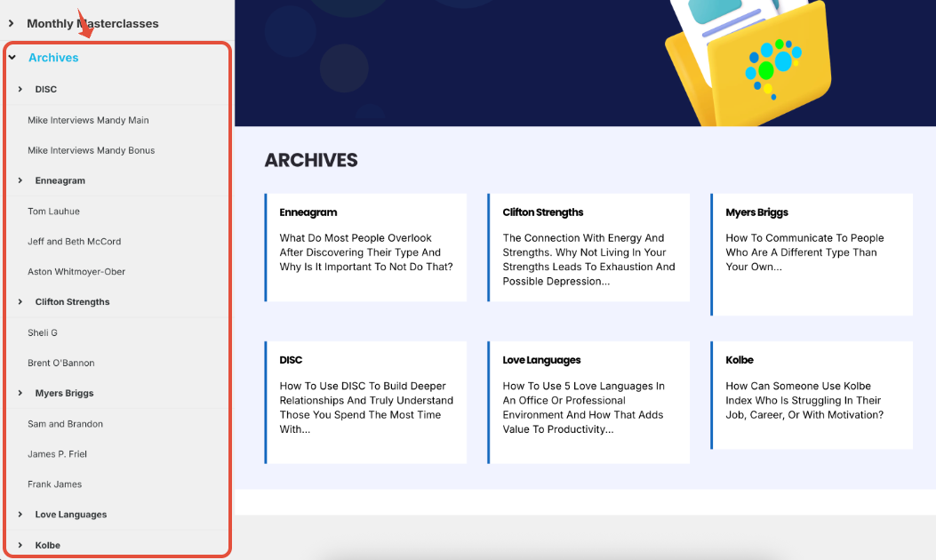Open the Brent O'Bannon lesson
Viewport: 936px width, 560px height.
pyautogui.click(x=60, y=363)
